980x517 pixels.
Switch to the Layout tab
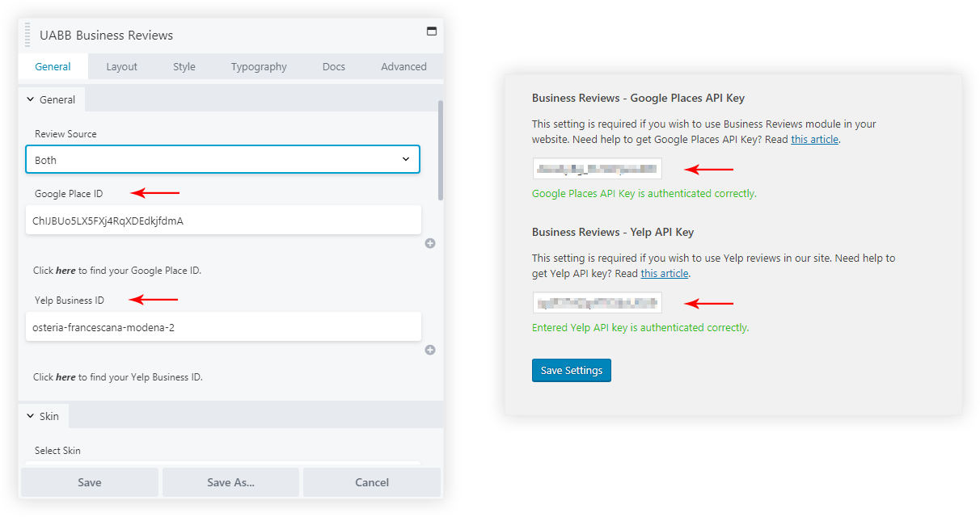click(121, 67)
